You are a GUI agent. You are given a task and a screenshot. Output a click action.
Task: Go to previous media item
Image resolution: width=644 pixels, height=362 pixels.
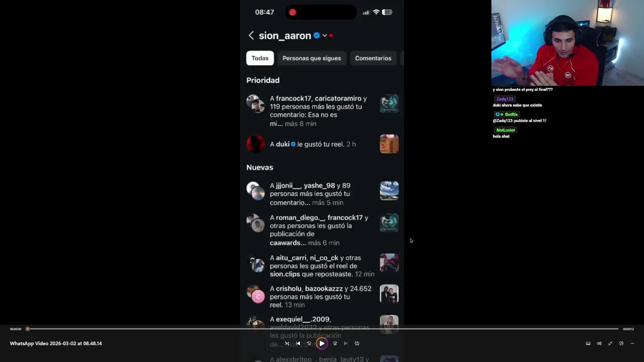click(298, 343)
